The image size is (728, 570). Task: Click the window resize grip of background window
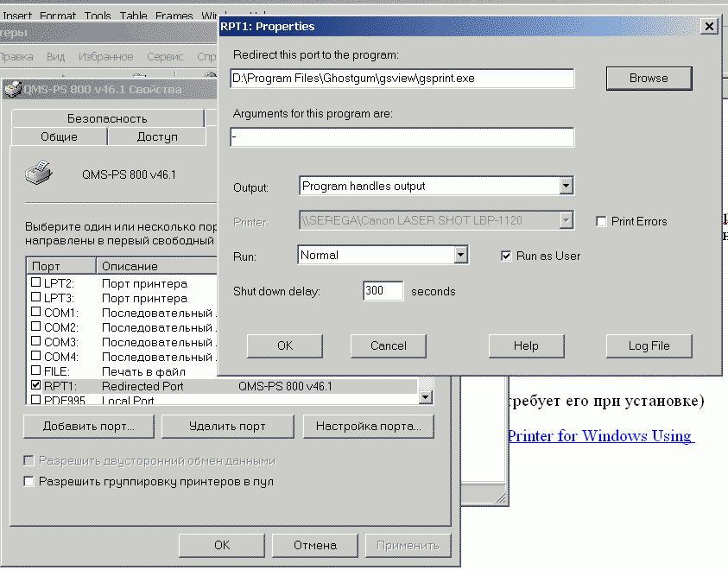[501, 498]
